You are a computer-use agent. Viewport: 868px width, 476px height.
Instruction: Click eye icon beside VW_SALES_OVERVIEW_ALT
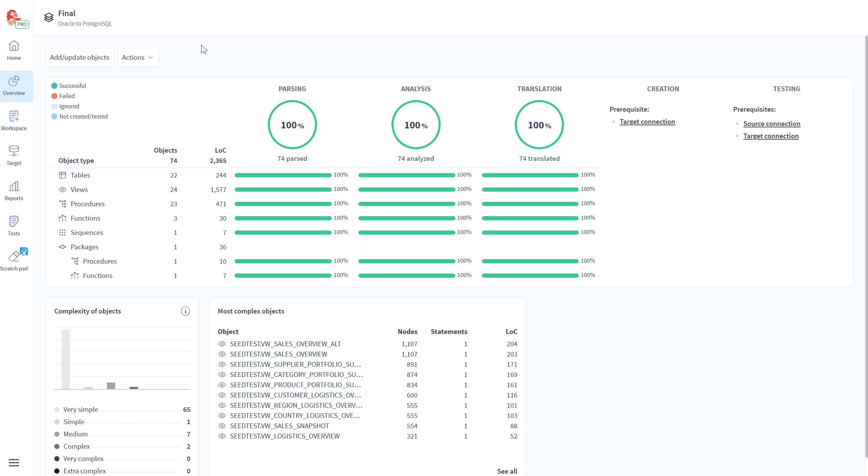(x=222, y=344)
